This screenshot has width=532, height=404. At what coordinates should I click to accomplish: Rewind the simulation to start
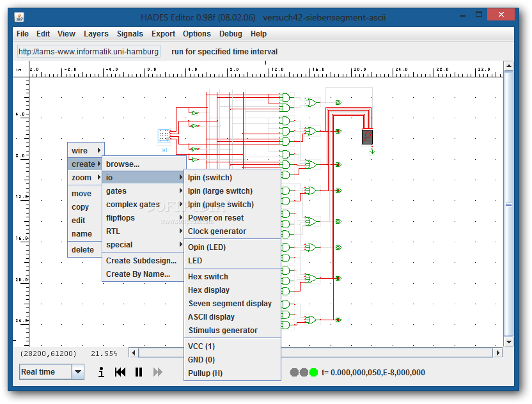120,372
